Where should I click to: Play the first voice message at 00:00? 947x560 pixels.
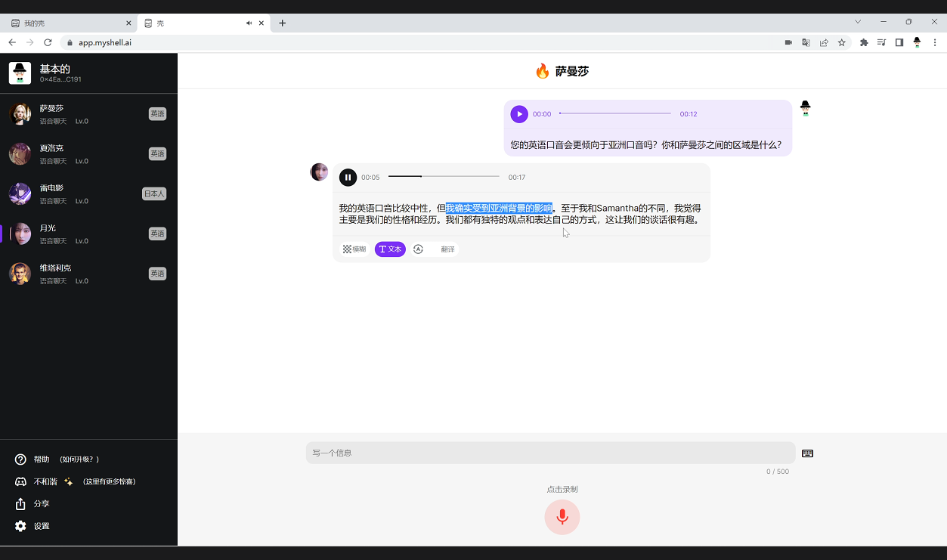point(519,114)
